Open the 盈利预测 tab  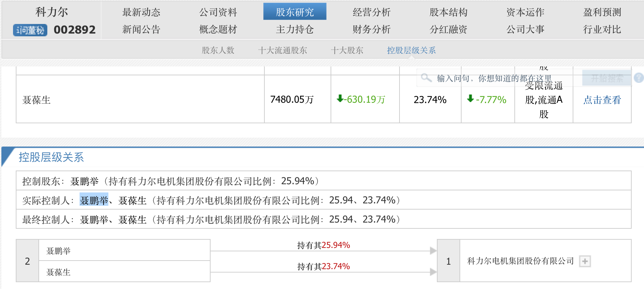(602, 12)
